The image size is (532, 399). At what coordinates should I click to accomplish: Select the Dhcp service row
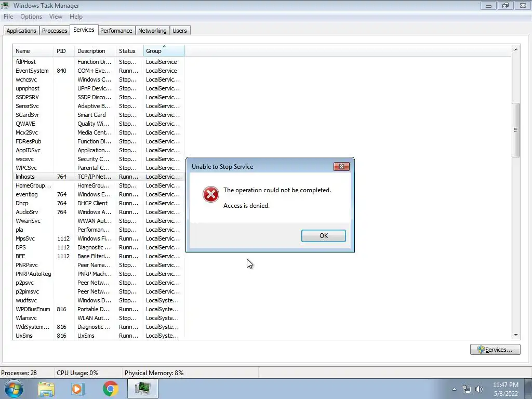coord(98,203)
